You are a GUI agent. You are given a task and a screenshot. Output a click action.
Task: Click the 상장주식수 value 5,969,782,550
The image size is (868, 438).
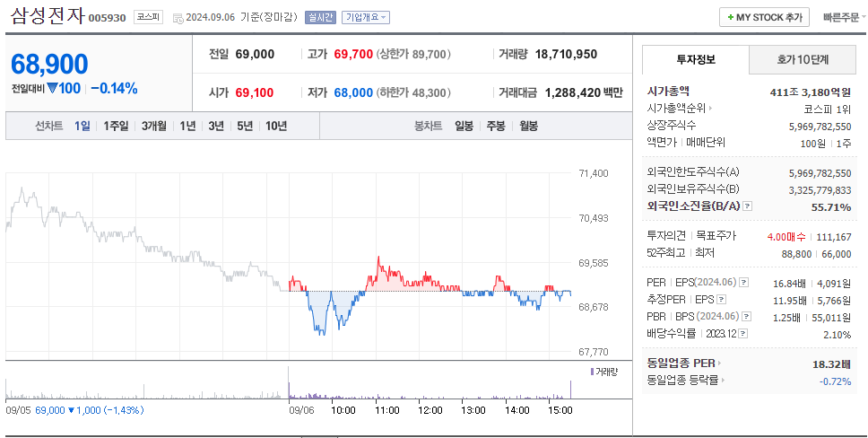(820, 127)
